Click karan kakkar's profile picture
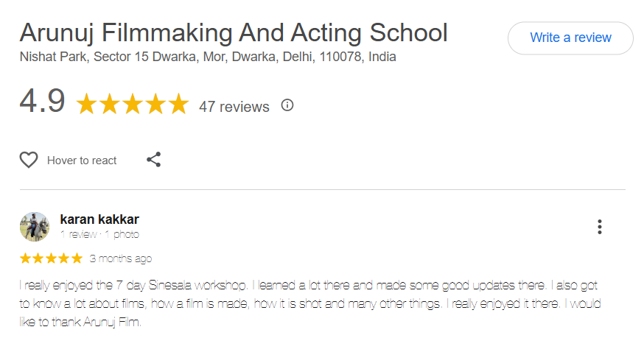This screenshot has height=338, width=644. (35, 227)
